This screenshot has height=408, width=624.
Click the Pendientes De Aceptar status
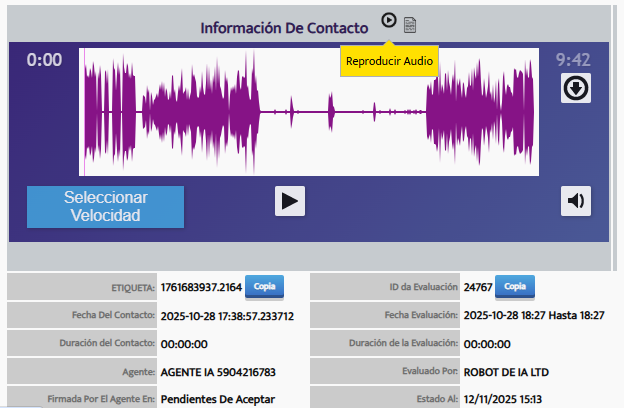pos(219,400)
